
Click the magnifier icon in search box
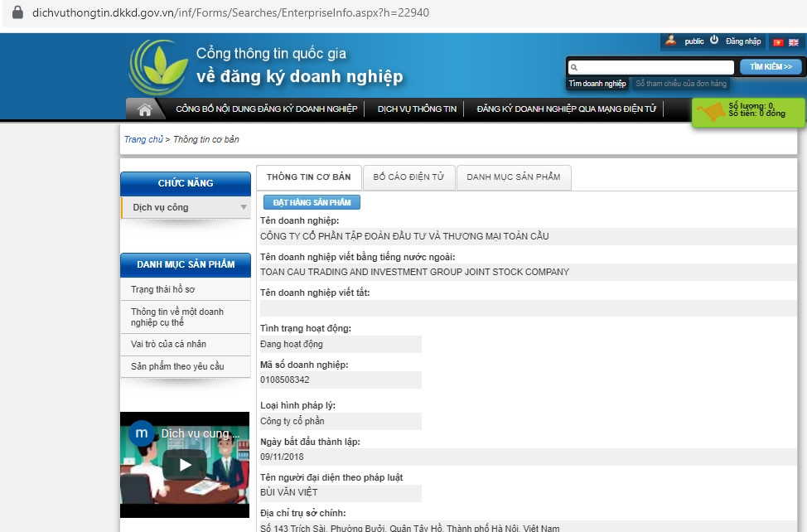573,65
